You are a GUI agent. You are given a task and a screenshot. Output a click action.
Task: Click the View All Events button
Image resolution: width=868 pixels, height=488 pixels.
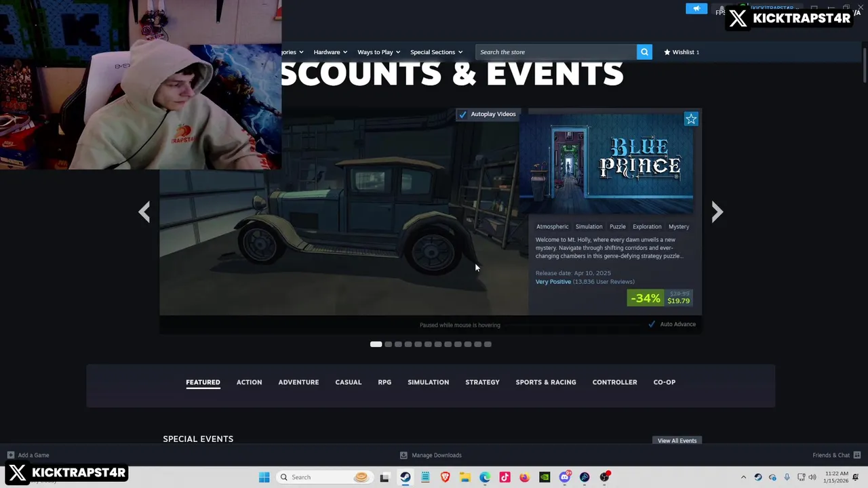[x=677, y=441]
